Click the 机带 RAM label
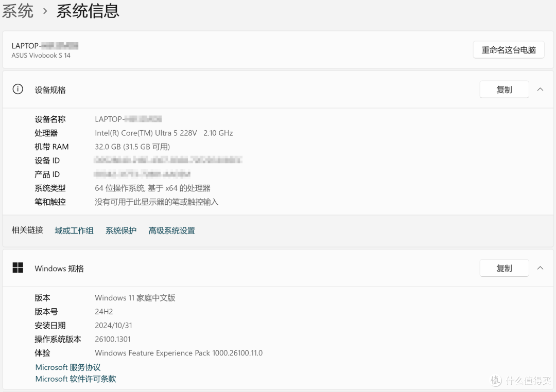The width and height of the screenshot is (556, 392). pos(51,147)
